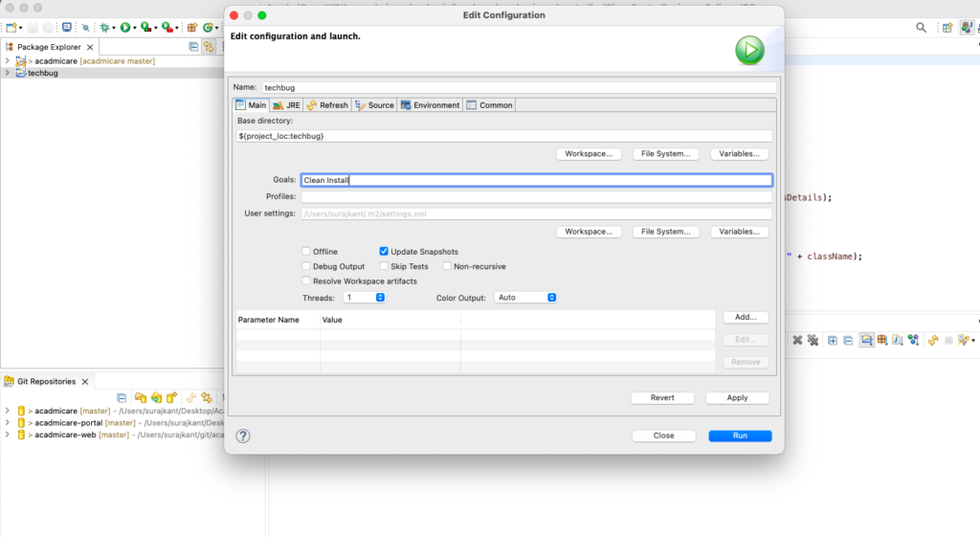980x537 pixels.
Task: Open the New wizard dropdown arrow
Action: [x=21, y=28]
